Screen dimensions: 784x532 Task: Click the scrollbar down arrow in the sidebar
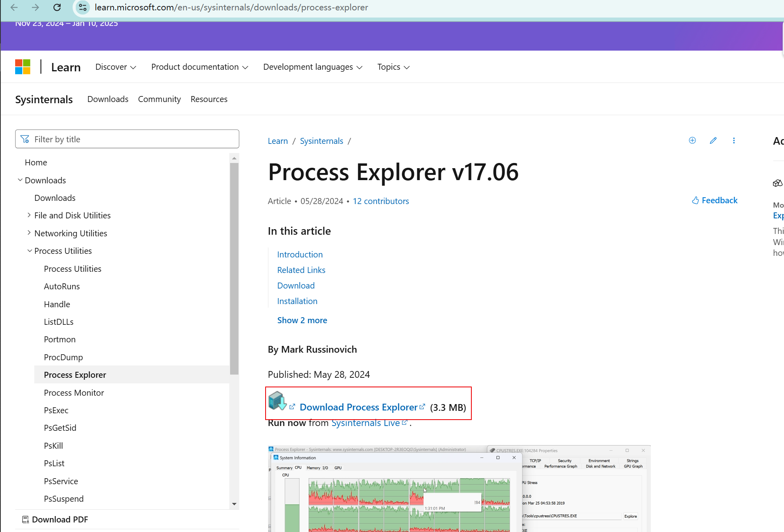pos(234,504)
